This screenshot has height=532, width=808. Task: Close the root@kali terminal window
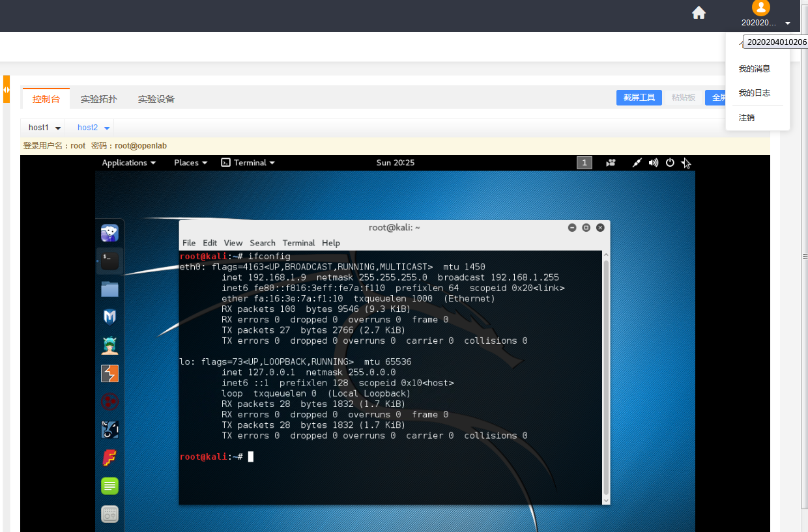pos(600,228)
